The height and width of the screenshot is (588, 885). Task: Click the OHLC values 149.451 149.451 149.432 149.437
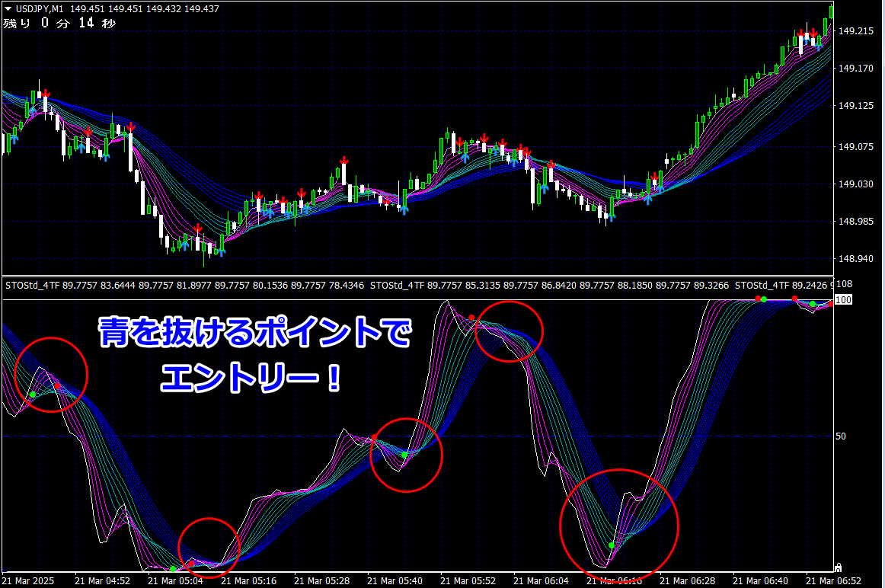pos(145,9)
